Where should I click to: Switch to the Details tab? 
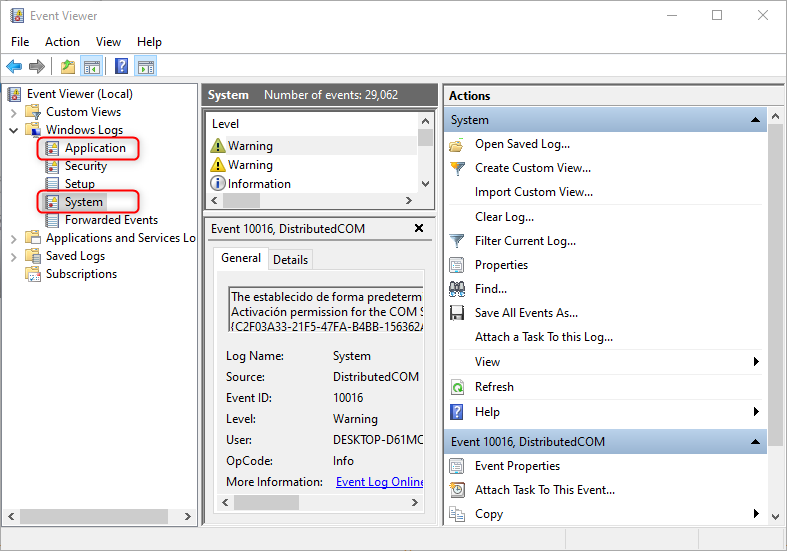click(290, 259)
